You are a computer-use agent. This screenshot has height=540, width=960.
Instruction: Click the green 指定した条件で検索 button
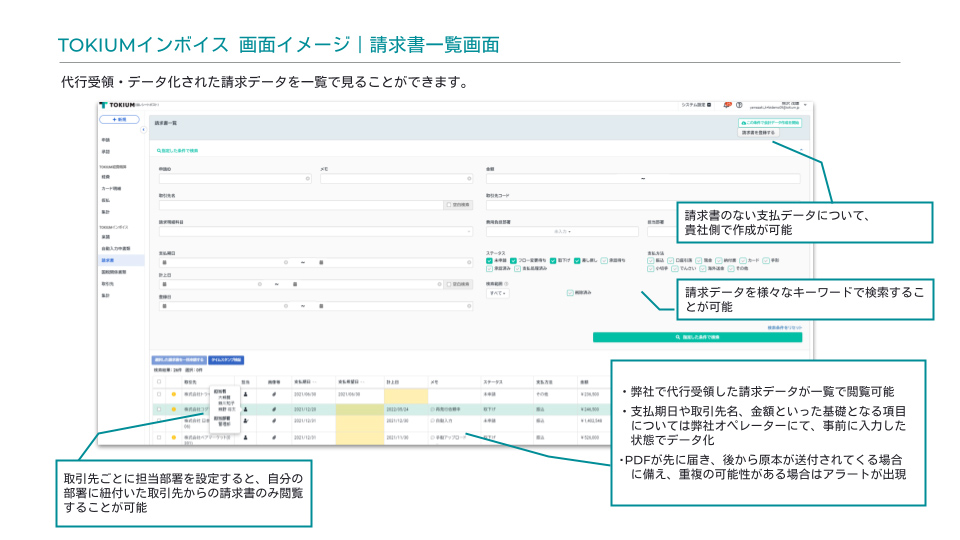(x=697, y=337)
